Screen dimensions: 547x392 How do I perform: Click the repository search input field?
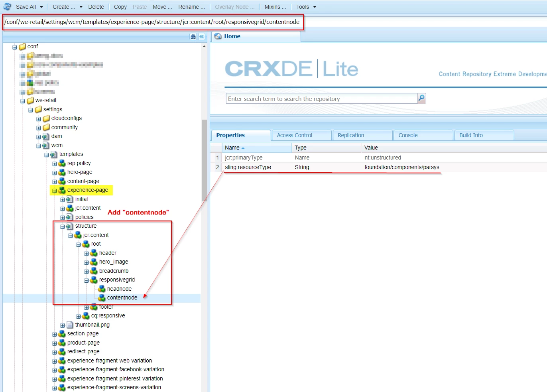[321, 98]
